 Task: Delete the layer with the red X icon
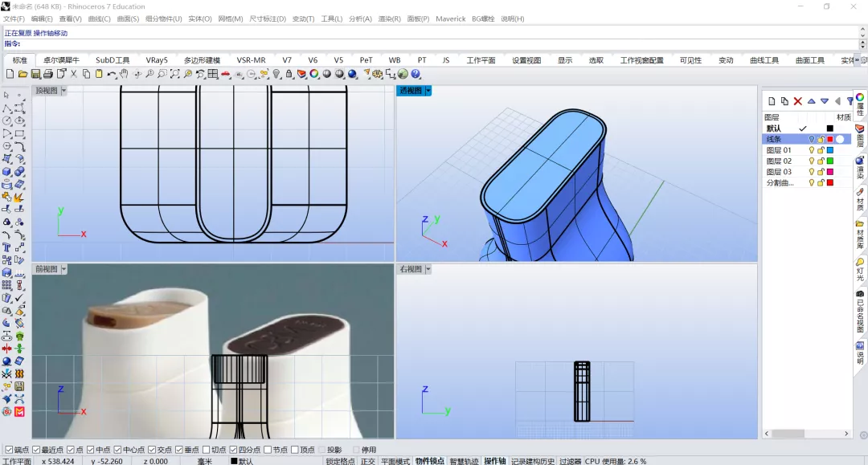click(x=798, y=101)
